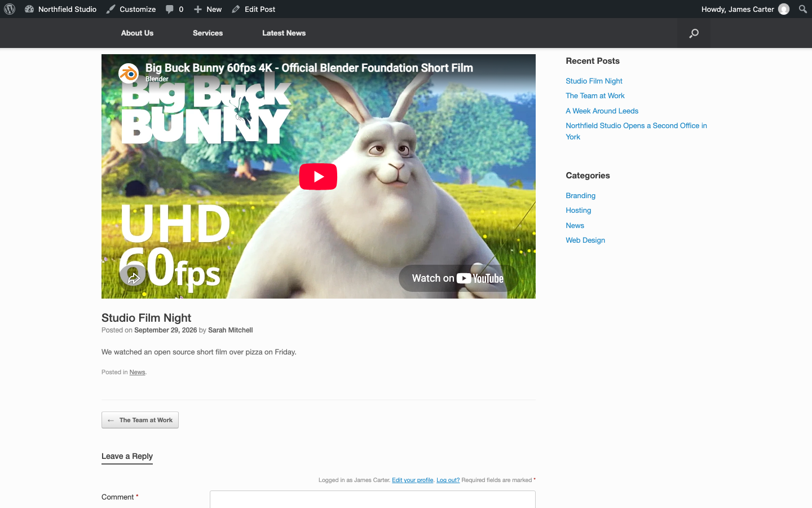Open the News category in sidebar
812x508 pixels.
click(575, 225)
